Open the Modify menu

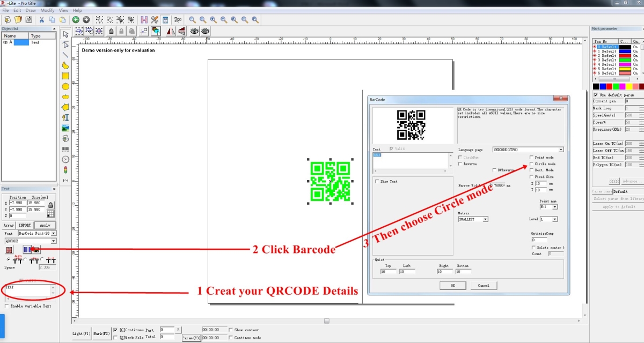click(47, 10)
